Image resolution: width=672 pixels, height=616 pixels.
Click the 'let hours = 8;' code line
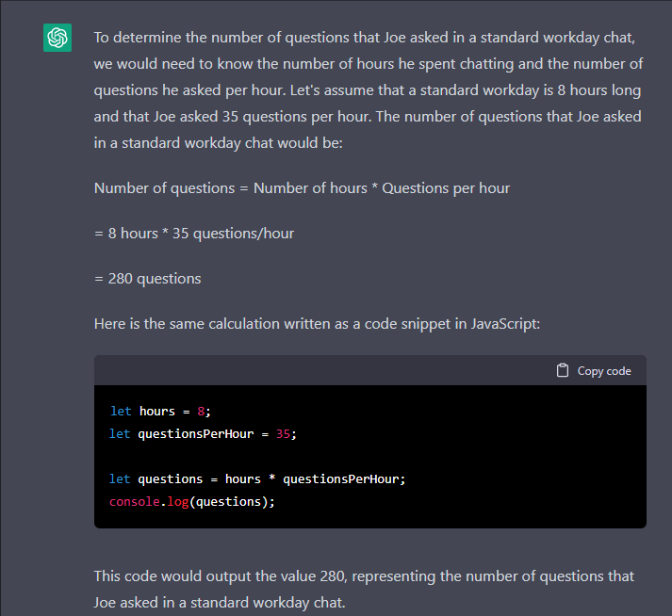click(x=160, y=412)
